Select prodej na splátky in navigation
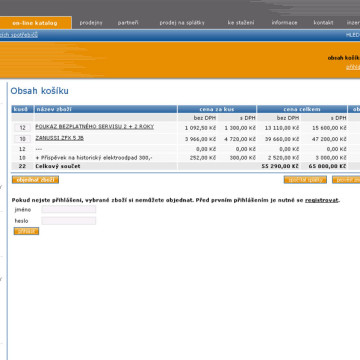Image resolution: width=360 pixels, height=360 pixels. tap(182, 23)
